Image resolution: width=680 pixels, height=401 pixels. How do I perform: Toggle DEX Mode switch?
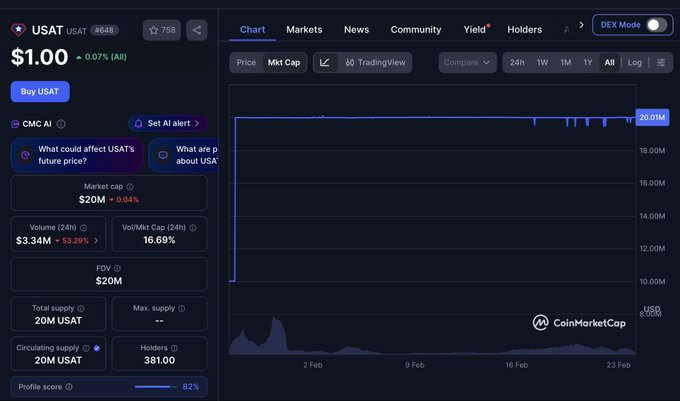(657, 25)
